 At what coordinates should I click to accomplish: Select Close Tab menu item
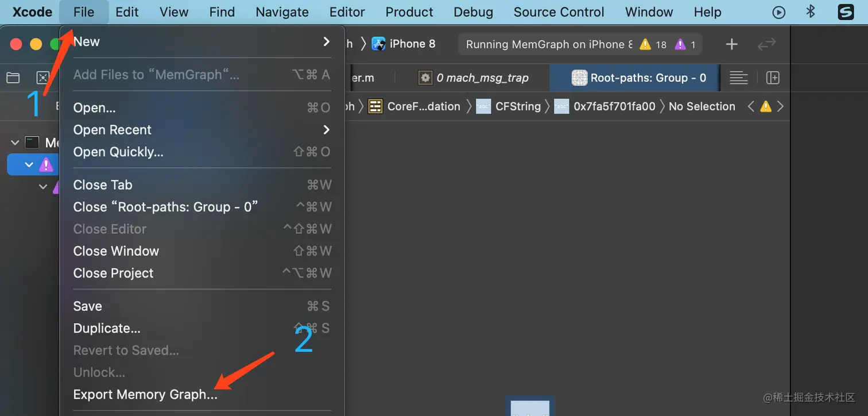click(201, 185)
